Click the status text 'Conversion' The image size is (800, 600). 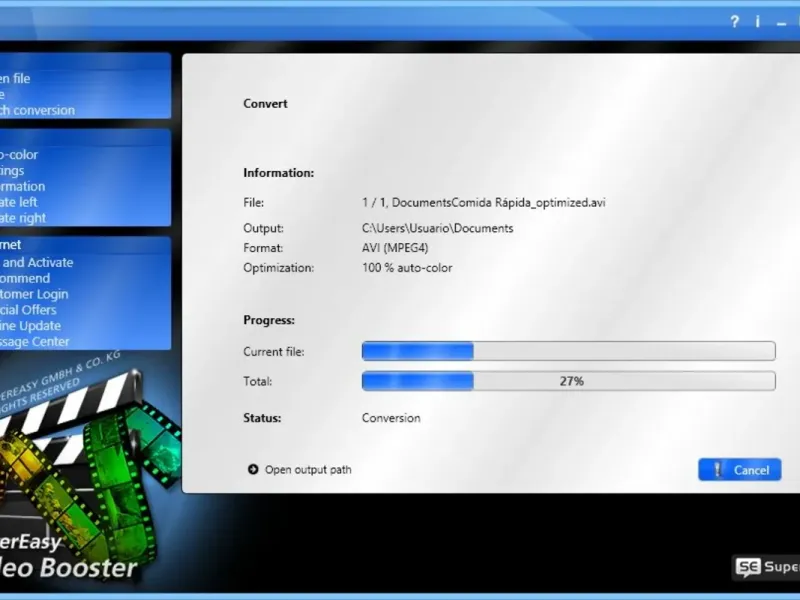pos(391,418)
